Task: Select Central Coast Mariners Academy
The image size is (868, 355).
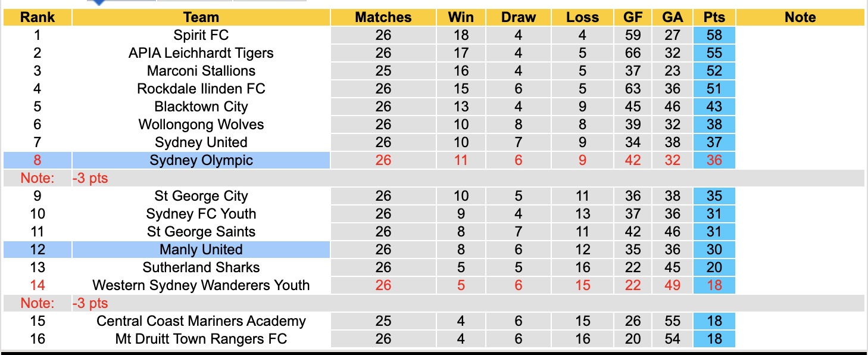Action: tap(201, 321)
